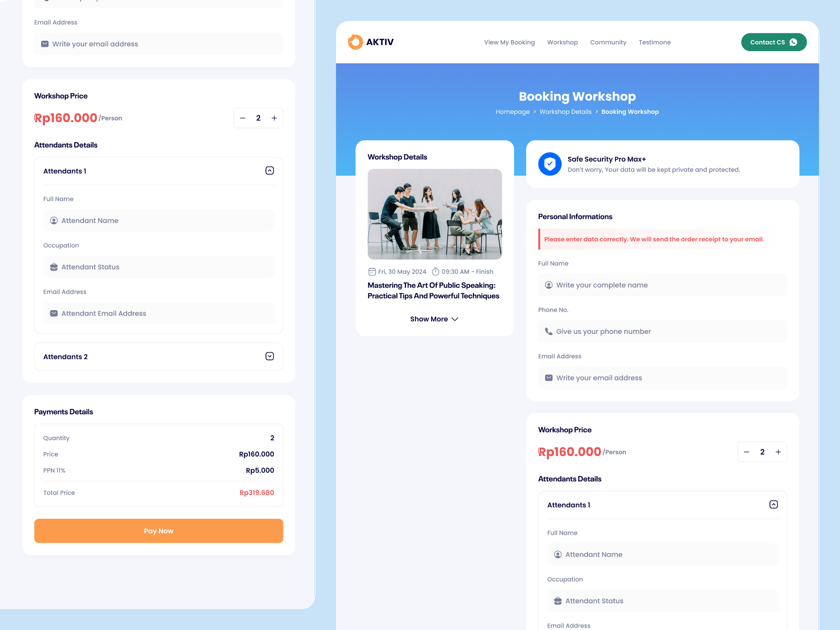Click the plus icon in the left quantity stepper
Screen dimensions: 840x630
[274, 118]
